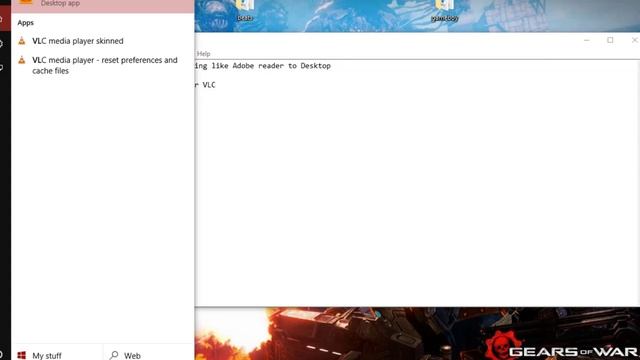The width and height of the screenshot is (640, 360).
Task: Click the Notepad text line mentioning Adobe reader
Action: point(263,66)
